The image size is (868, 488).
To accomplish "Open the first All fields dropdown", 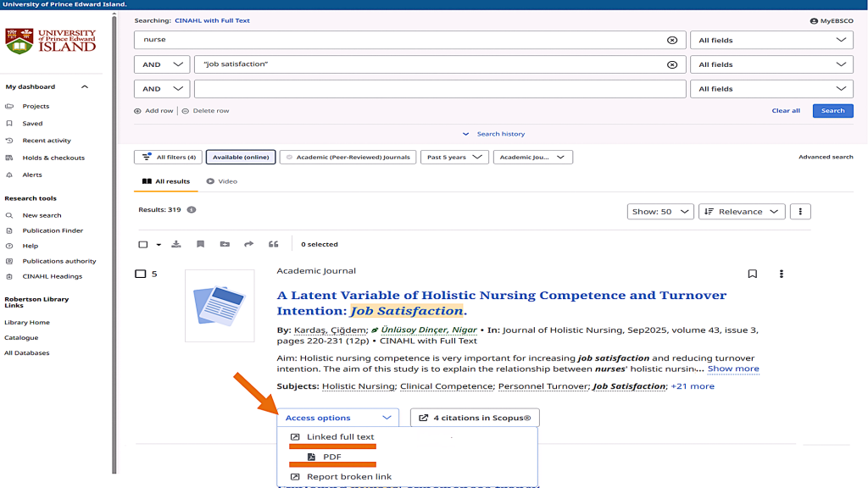I will [x=771, y=40].
